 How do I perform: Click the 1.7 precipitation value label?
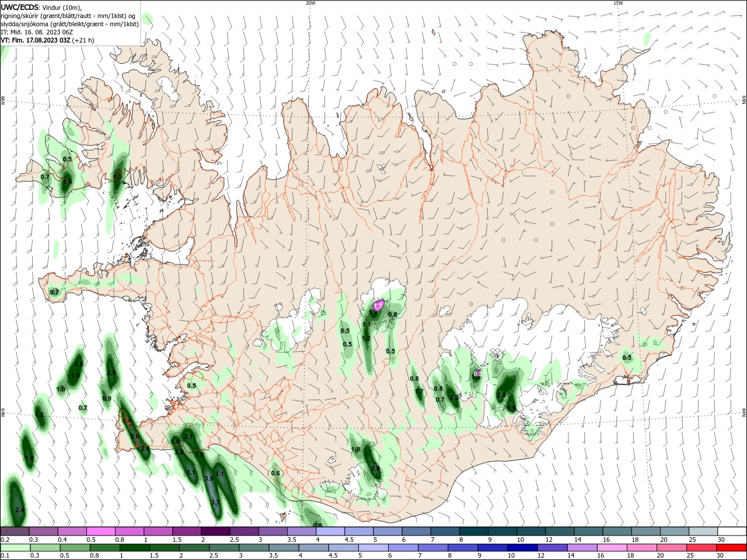(418, 391)
